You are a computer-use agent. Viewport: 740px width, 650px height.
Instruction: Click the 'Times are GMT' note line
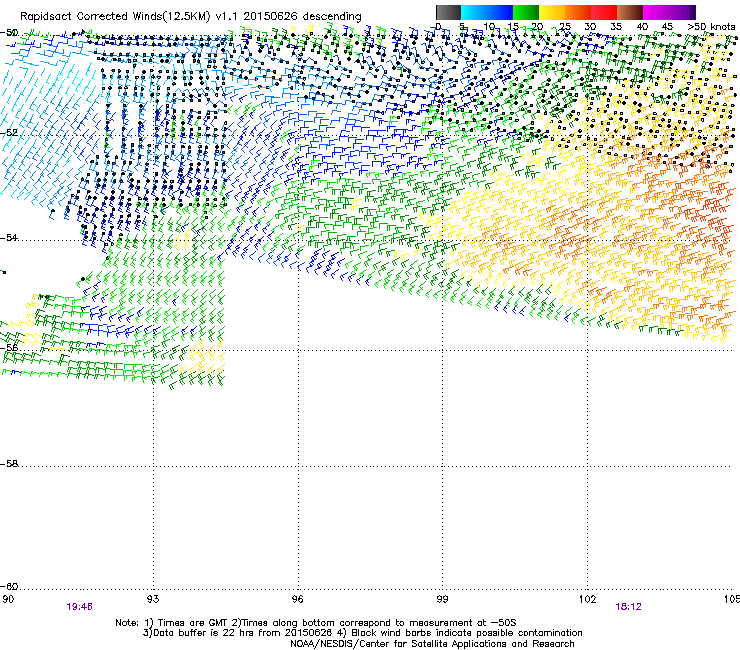(316, 623)
